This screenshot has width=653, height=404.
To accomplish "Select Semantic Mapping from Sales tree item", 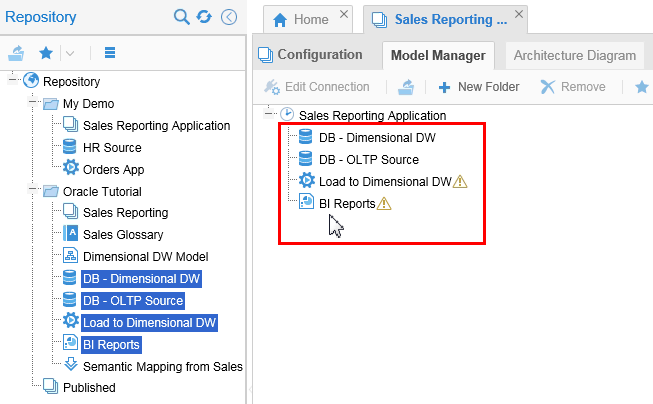I will click(x=162, y=366).
